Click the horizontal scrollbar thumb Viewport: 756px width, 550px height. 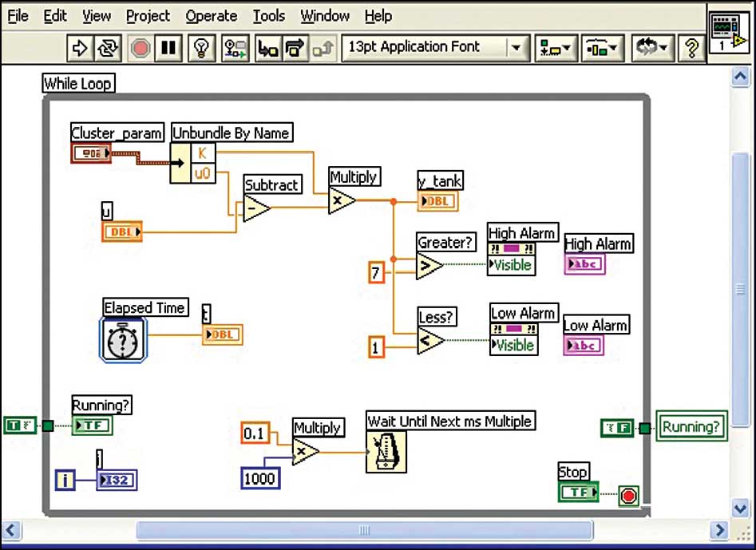coord(364,530)
